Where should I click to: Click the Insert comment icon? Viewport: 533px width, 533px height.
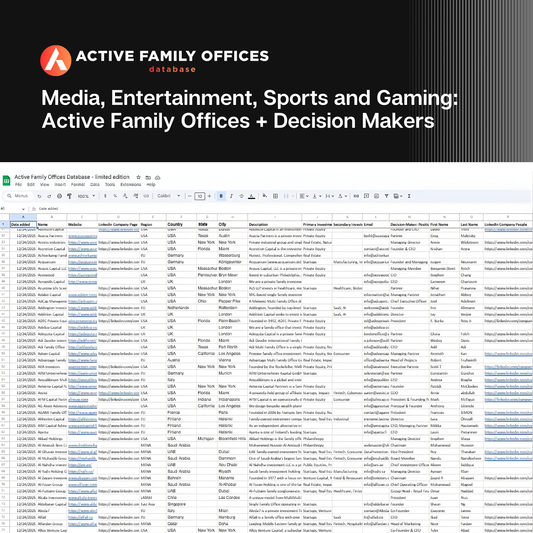click(366, 196)
